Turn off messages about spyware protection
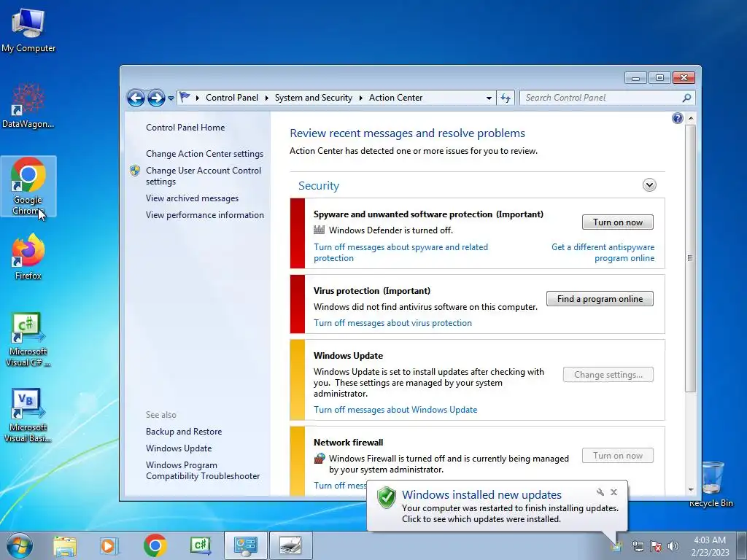 (400, 252)
